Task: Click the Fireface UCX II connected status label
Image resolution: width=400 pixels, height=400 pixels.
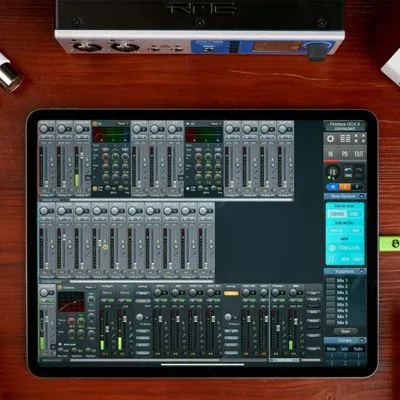Action: click(345, 126)
